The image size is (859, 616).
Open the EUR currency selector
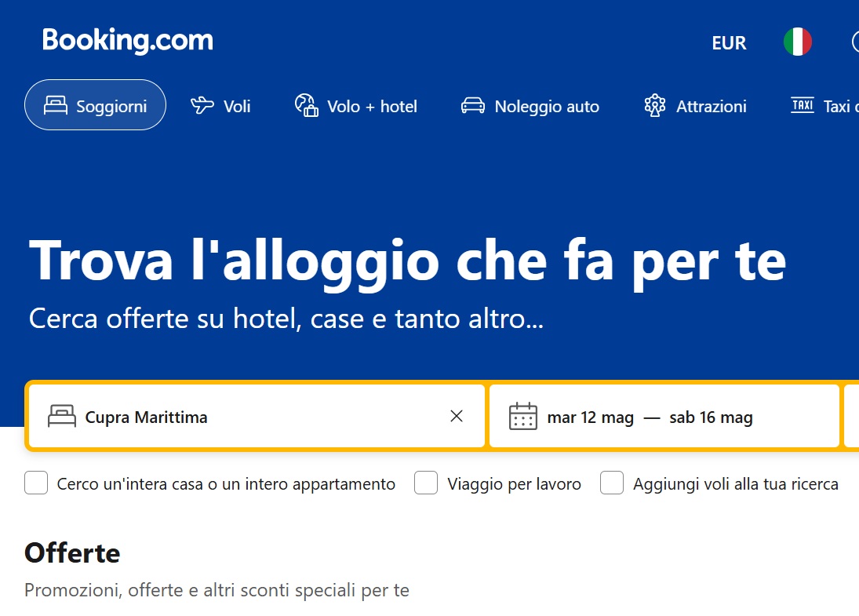tap(729, 43)
